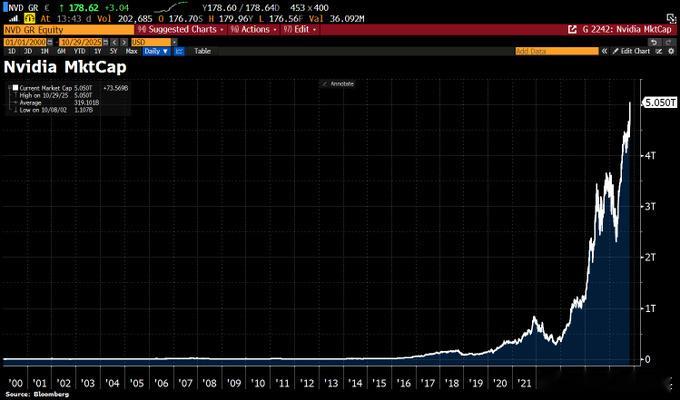Click the redo arrow icon
The width and height of the screenshot is (680, 400).
668,42
